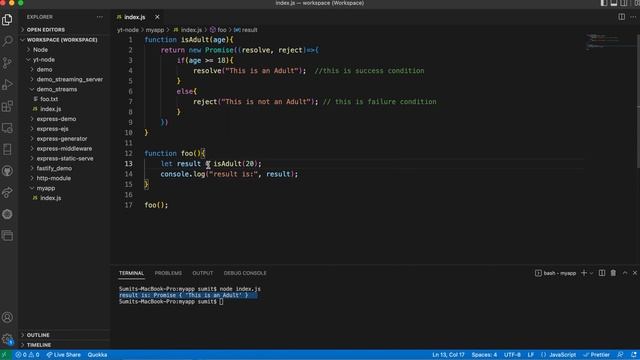The image size is (640, 360).
Task: Click the myapp breadcrumb segment
Action: click(155, 30)
